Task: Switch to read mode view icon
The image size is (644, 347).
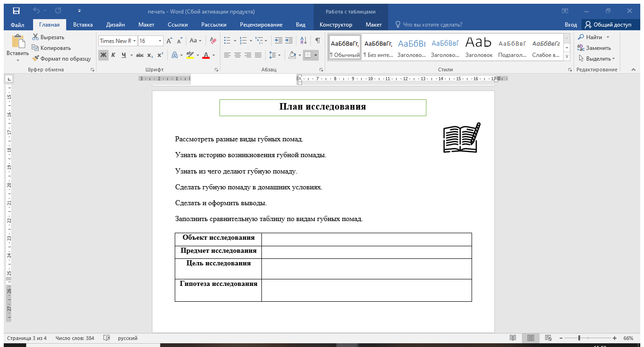Action: pyautogui.click(x=513, y=338)
